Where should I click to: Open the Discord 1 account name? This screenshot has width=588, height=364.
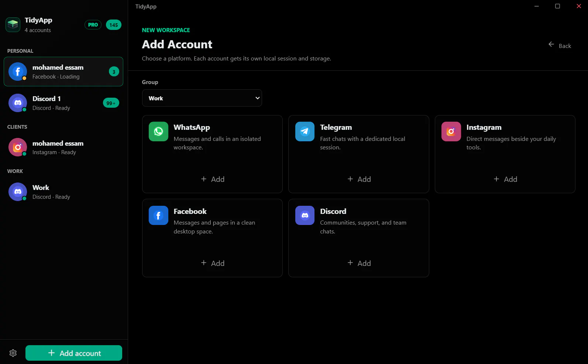coord(47,99)
